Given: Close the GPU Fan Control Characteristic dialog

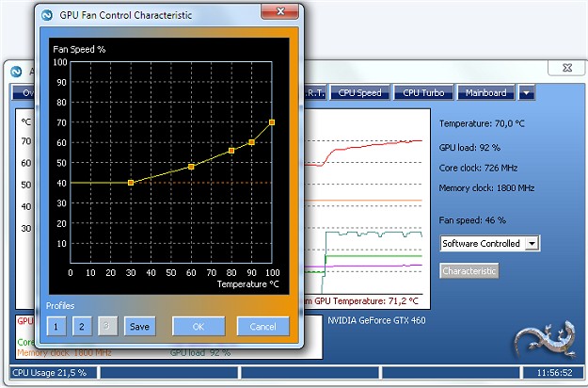Looking at the screenshot, I should (x=279, y=11).
